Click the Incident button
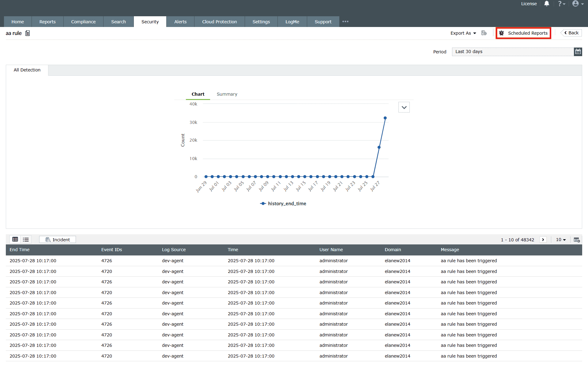Viewport: 588px width, 368px height. pyautogui.click(x=58, y=240)
